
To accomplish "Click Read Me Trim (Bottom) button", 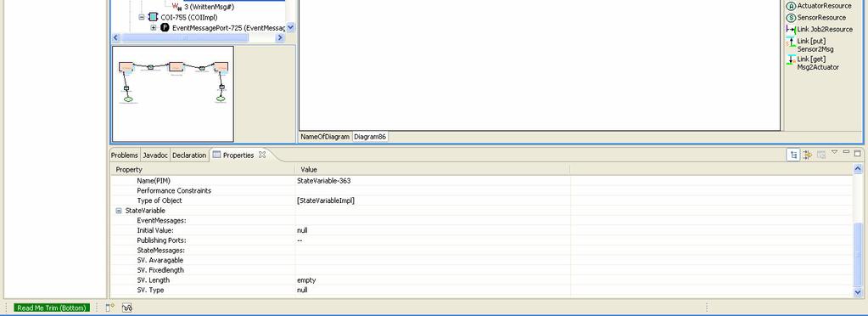I will pyautogui.click(x=52, y=308).
